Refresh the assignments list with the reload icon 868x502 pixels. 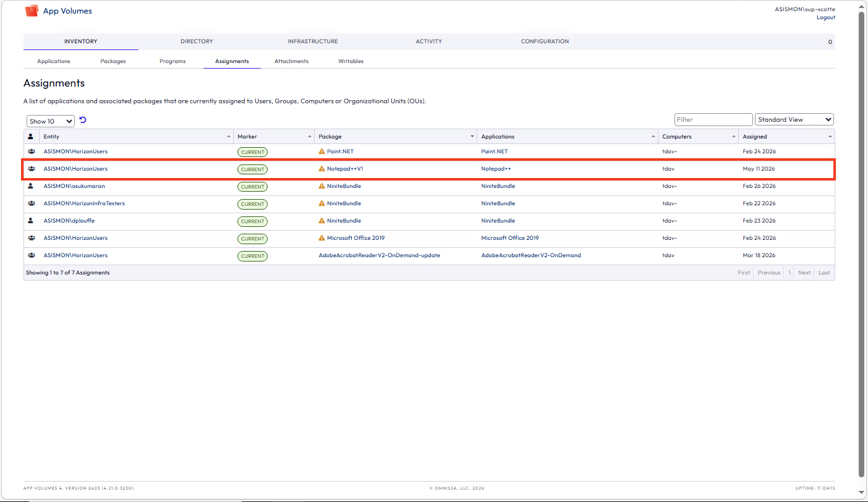[x=83, y=120]
